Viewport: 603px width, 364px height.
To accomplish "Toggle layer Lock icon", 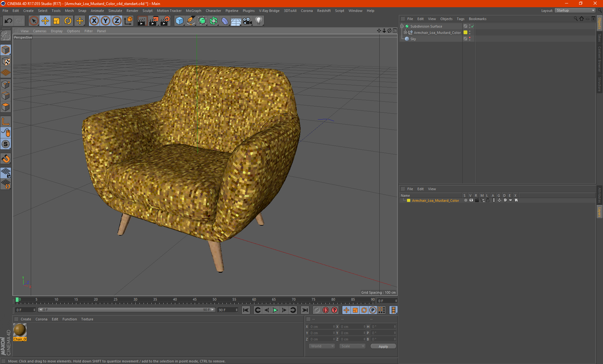I will pos(488,201).
